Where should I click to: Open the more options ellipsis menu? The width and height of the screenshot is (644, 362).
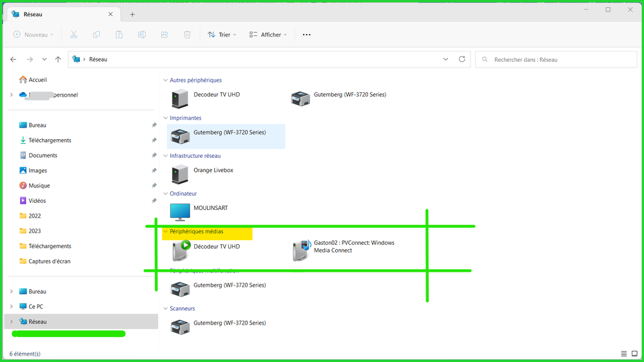[306, 35]
